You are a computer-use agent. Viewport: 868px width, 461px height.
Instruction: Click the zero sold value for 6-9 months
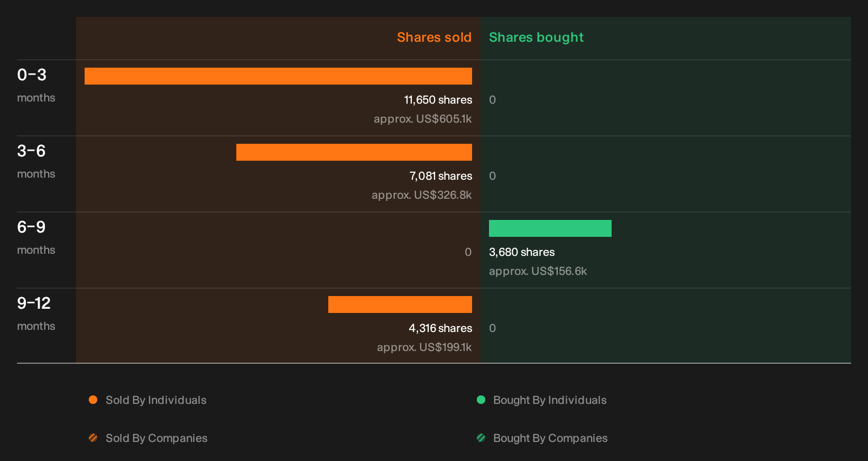pyautogui.click(x=468, y=252)
